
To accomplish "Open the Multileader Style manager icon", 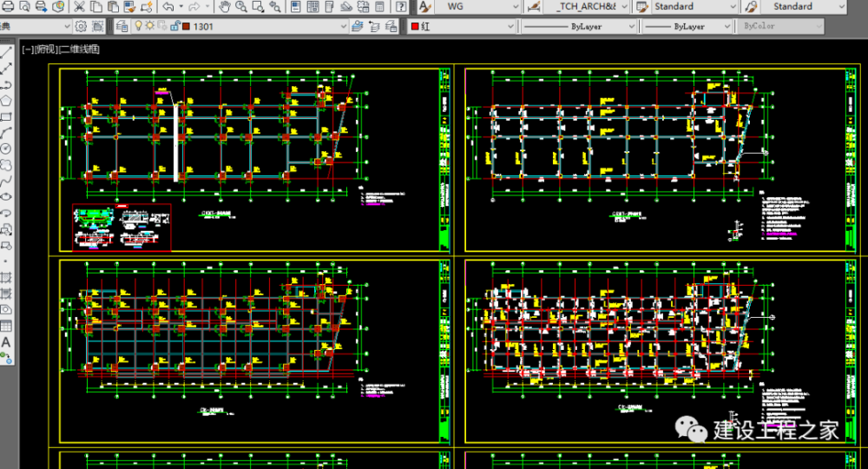I will click(751, 7).
